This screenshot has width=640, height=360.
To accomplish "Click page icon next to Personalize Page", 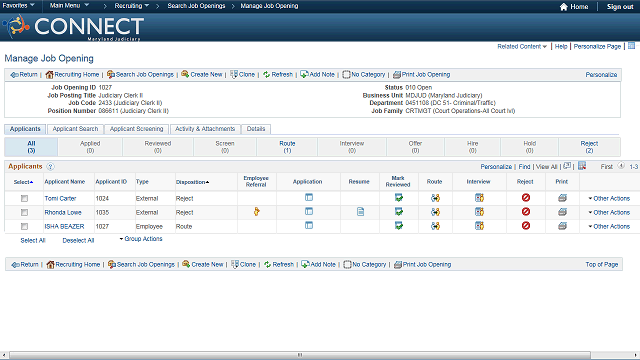I will pos(631,46).
